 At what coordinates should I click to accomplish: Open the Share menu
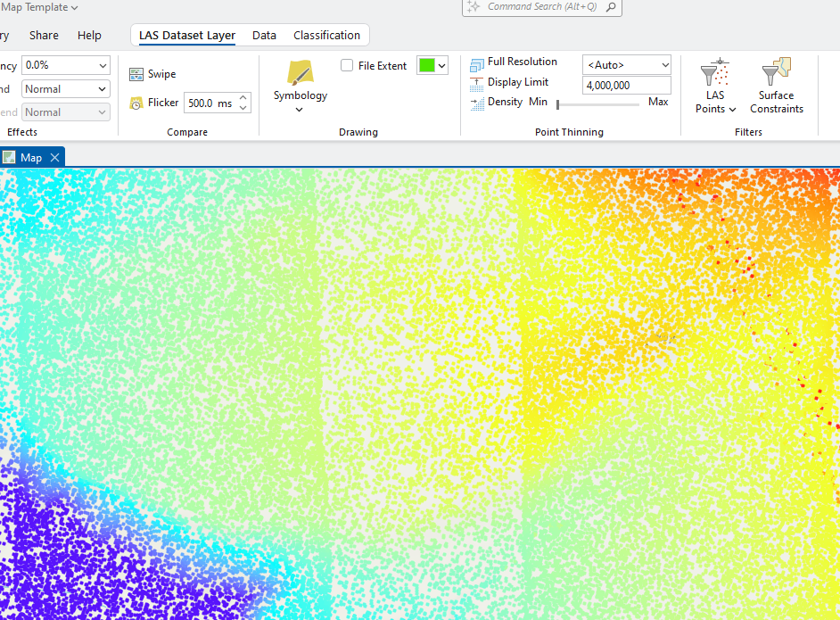tap(44, 35)
